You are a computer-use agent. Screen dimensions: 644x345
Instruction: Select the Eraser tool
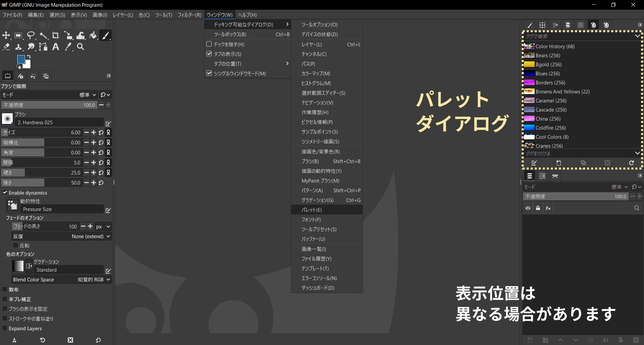coord(6,47)
